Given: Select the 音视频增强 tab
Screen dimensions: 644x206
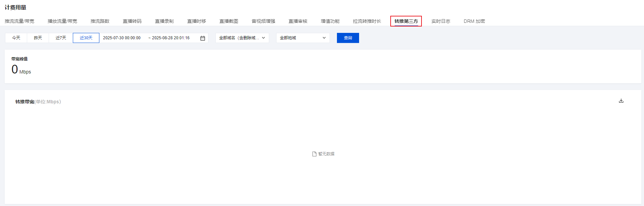Looking at the screenshot, I should click(263, 21).
